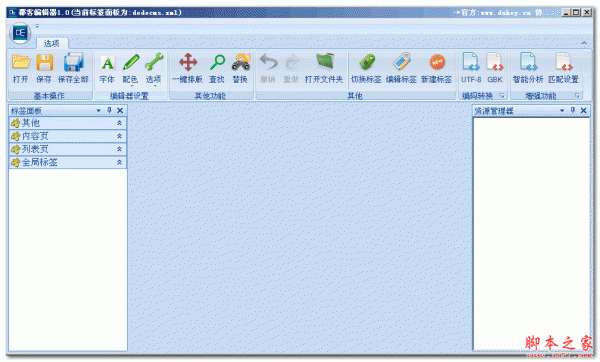Select the 其他 tag category
600x362 pixels.
pos(68,123)
